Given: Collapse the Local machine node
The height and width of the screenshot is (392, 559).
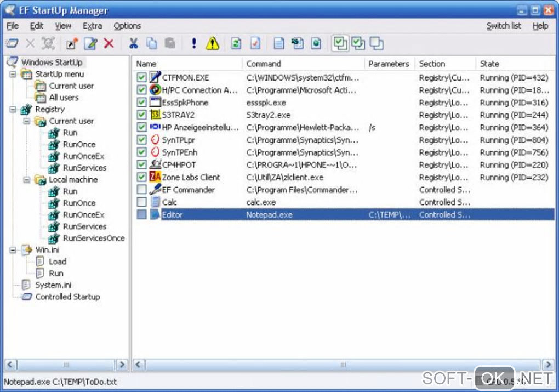Looking at the screenshot, I should [27, 180].
